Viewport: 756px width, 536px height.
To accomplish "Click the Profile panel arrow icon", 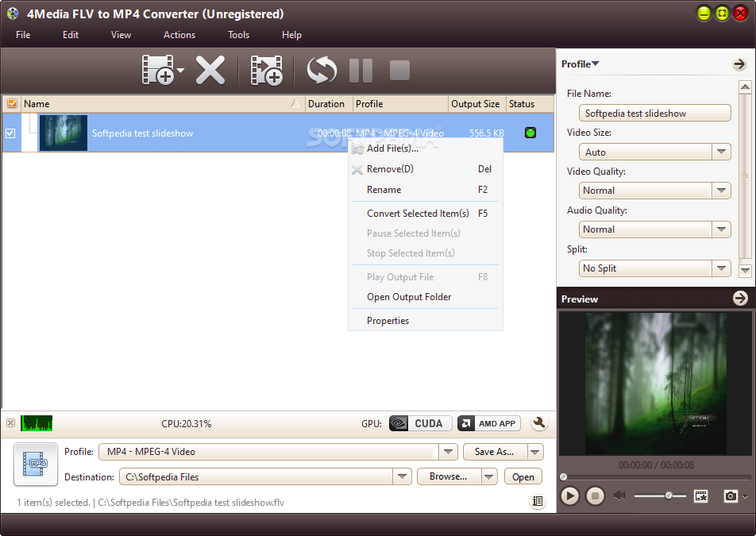I will pos(739,64).
